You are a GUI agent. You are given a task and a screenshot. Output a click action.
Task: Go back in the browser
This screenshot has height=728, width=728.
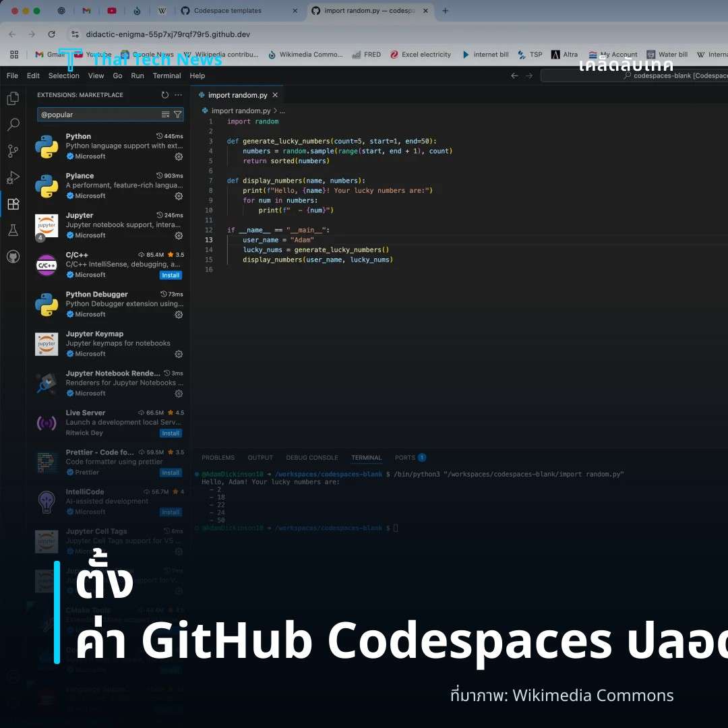[x=12, y=34]
